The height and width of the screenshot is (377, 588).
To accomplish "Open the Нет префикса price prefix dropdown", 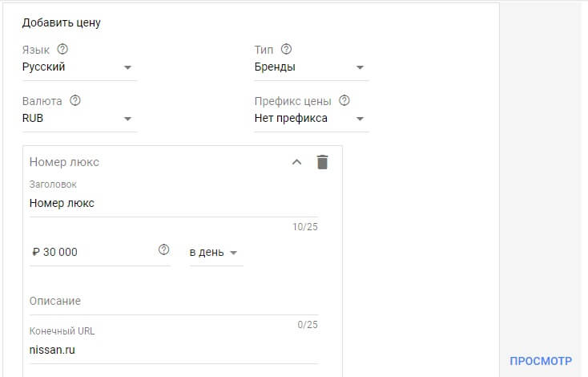I will click(310, 119).
